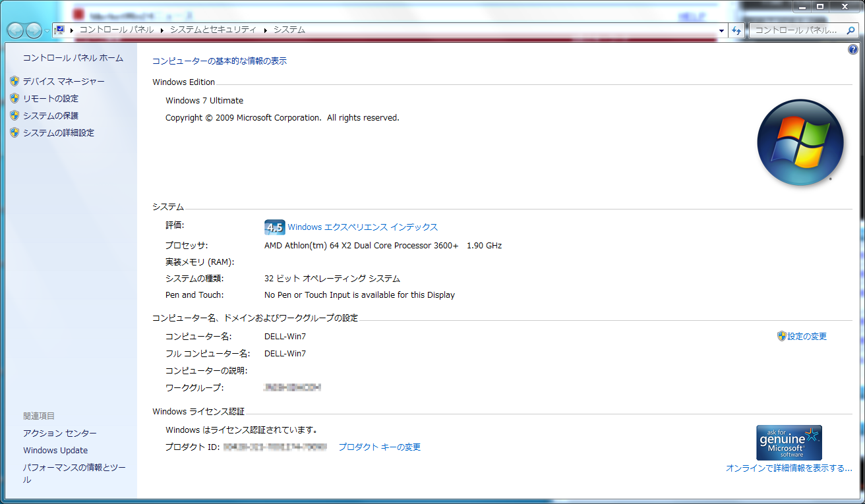This screenshot has width=865, height=504.
Task: Open コントロール パネル ホーム link
Action: [73, 58]
